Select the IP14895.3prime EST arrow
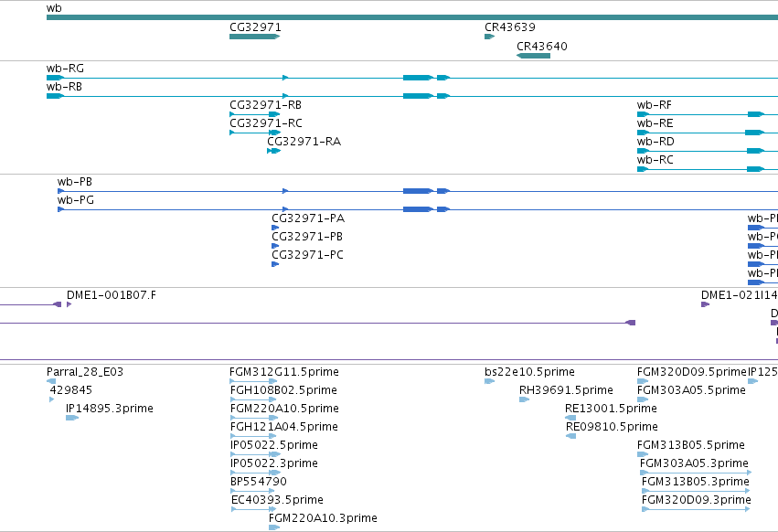This screenshot has width=778, height=532. [72, 418]
